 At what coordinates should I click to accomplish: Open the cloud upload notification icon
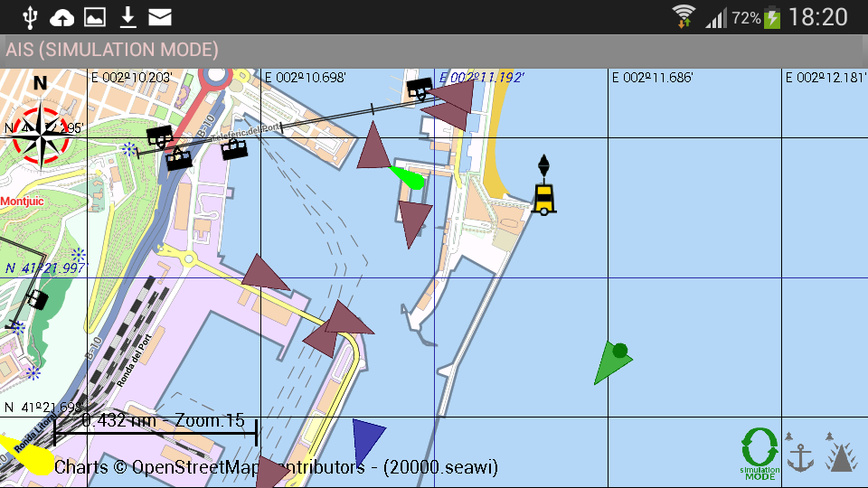(62, 18)
